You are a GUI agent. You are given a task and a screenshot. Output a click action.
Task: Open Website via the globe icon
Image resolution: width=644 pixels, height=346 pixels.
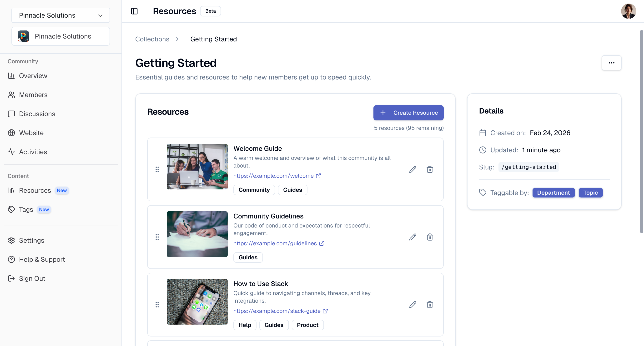11,133
